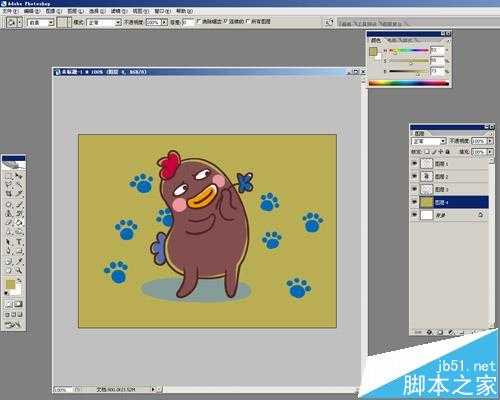
Task: Open the 图像 menu
Action: tap(54, 11)
